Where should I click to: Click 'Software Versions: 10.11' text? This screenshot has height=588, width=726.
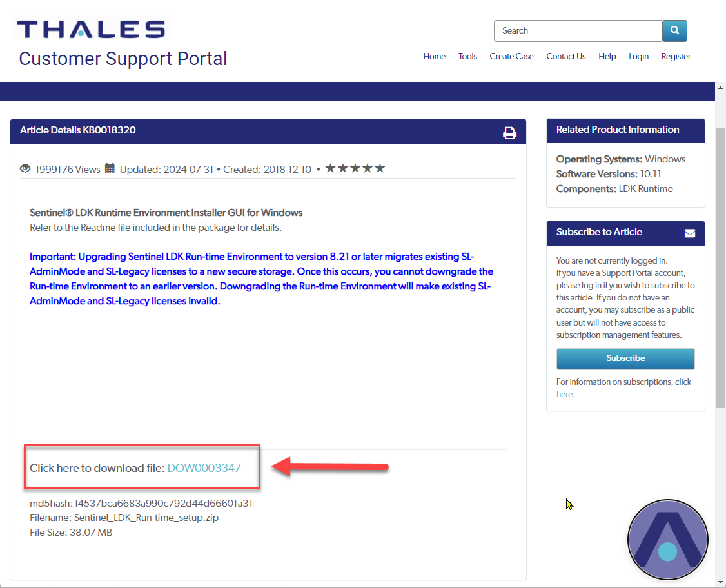609,173
